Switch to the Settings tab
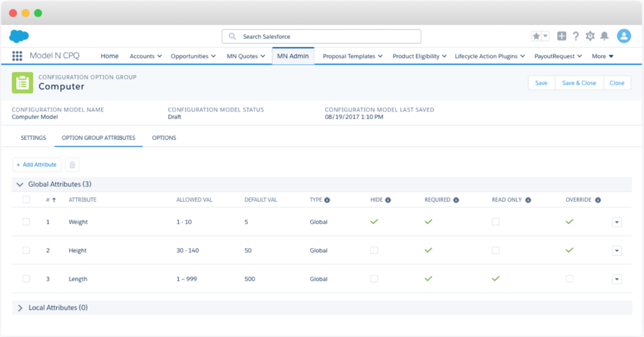The height and width of the screenshot is (337, 644). pyautogui.click(x=33, y=138)
